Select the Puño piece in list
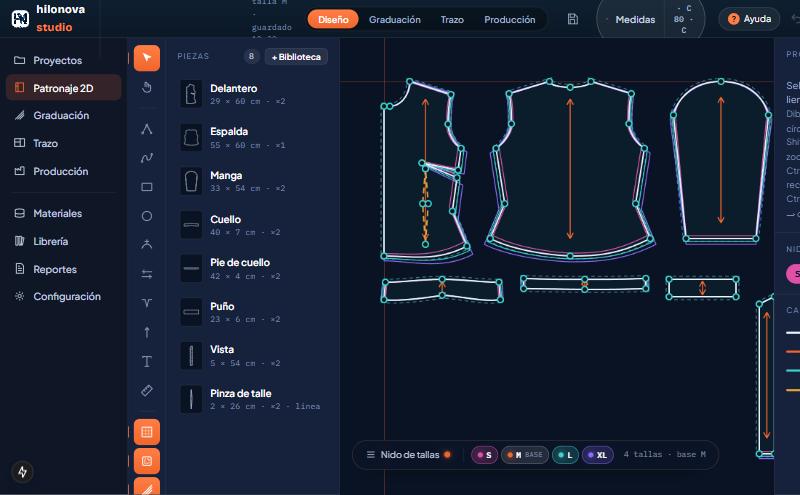The width and height of the screenshot is (800, 495). pyautogui.click(x=253, y=312)
